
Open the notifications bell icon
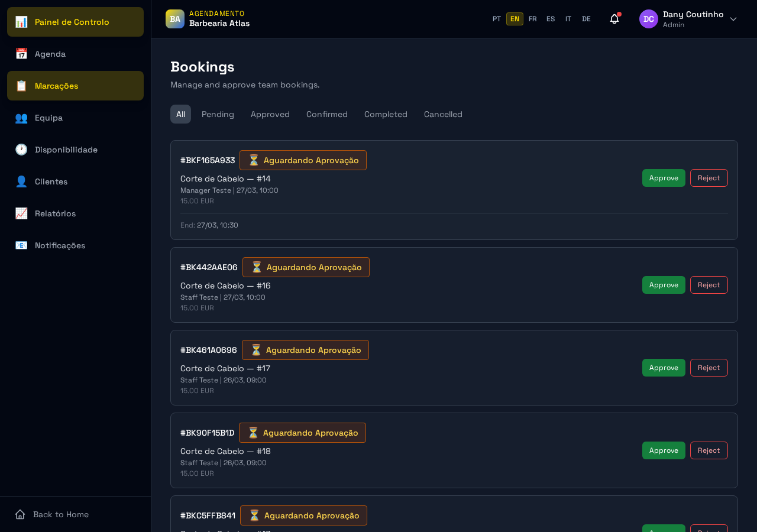coord(614,19)
